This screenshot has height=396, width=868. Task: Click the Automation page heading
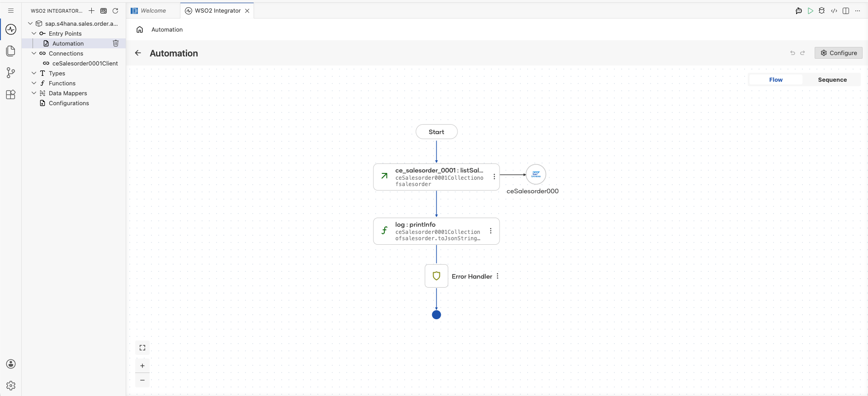[174, 53]
